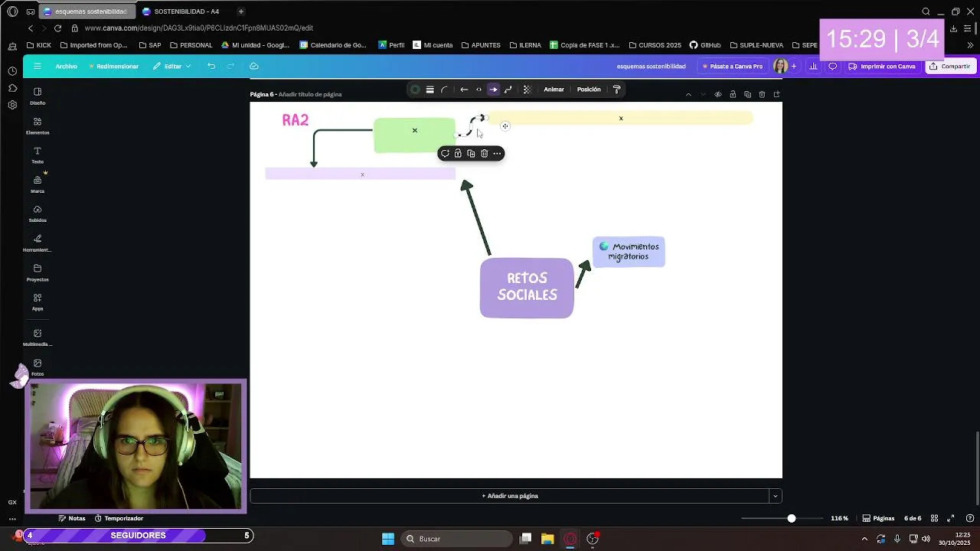The height and width of the screenshot is (551, 980).
Task: Click the copy style paint roller
Action: pos(616,90)
